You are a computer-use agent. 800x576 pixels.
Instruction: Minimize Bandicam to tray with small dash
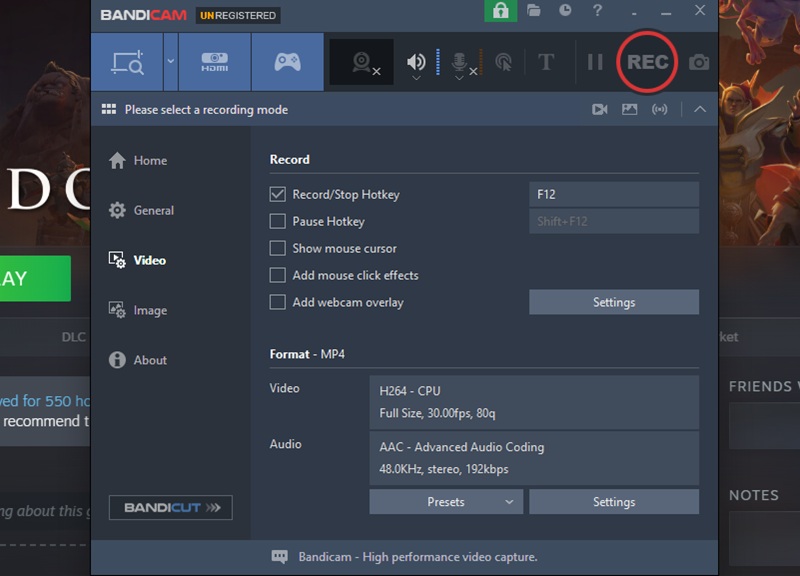(x=634, y=14)
